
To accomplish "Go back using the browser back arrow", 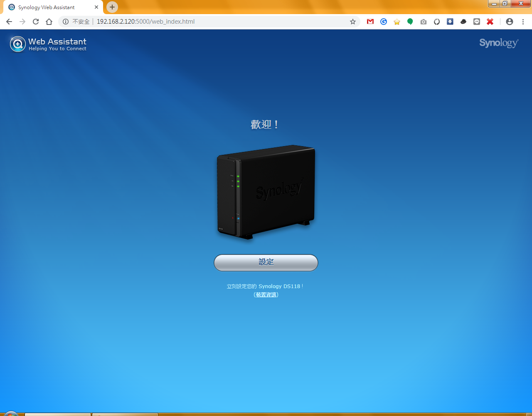I will [x=9, y=22].
